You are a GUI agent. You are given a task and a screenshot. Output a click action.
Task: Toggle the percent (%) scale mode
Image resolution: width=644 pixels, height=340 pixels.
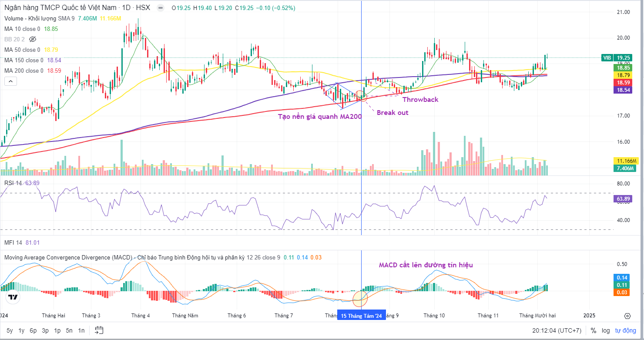point(593,330)
